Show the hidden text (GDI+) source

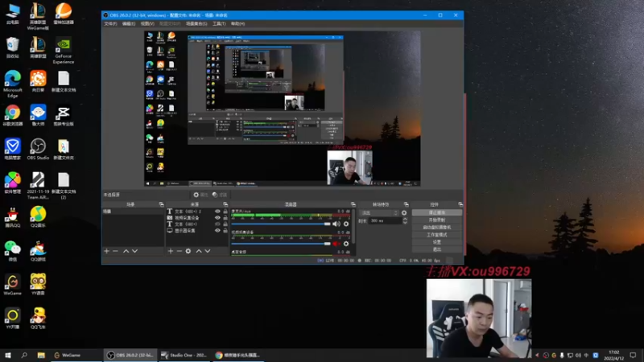217,224
